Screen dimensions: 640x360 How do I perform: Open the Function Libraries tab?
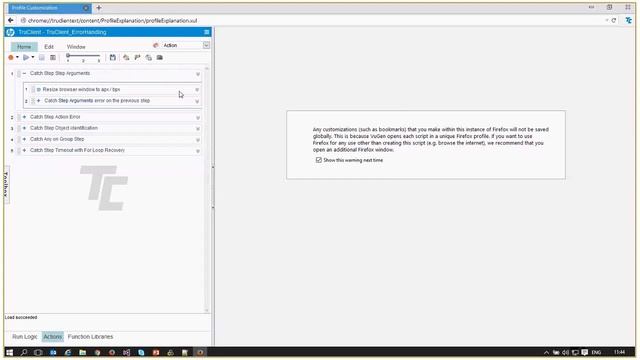point(90,337)
